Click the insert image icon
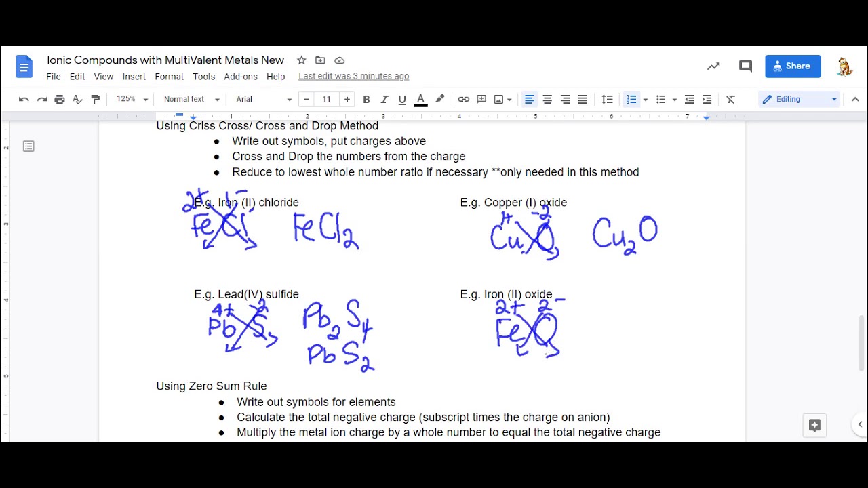Viewport: 868px width, 488px height. click(x=499, y=100)
